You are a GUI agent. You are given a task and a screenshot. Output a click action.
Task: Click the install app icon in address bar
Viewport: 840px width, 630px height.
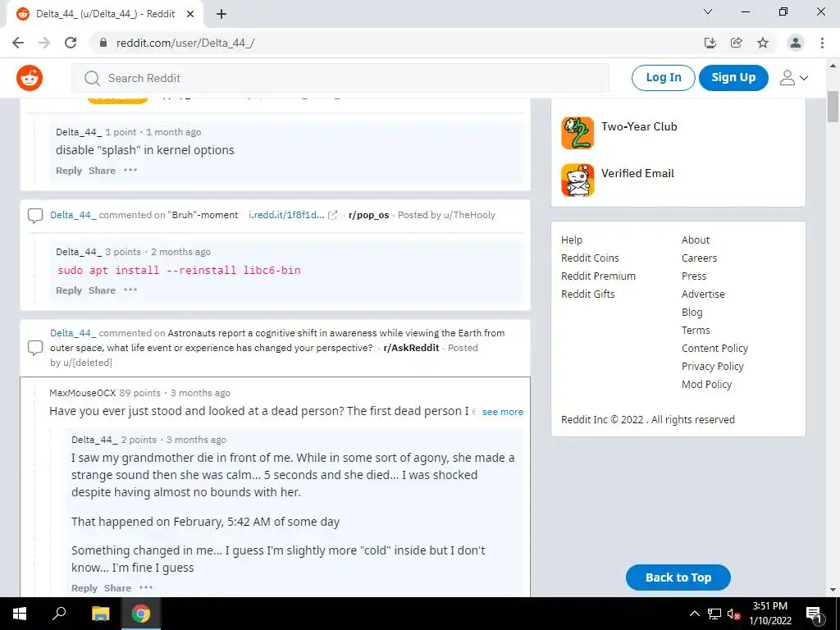point(710,43)
